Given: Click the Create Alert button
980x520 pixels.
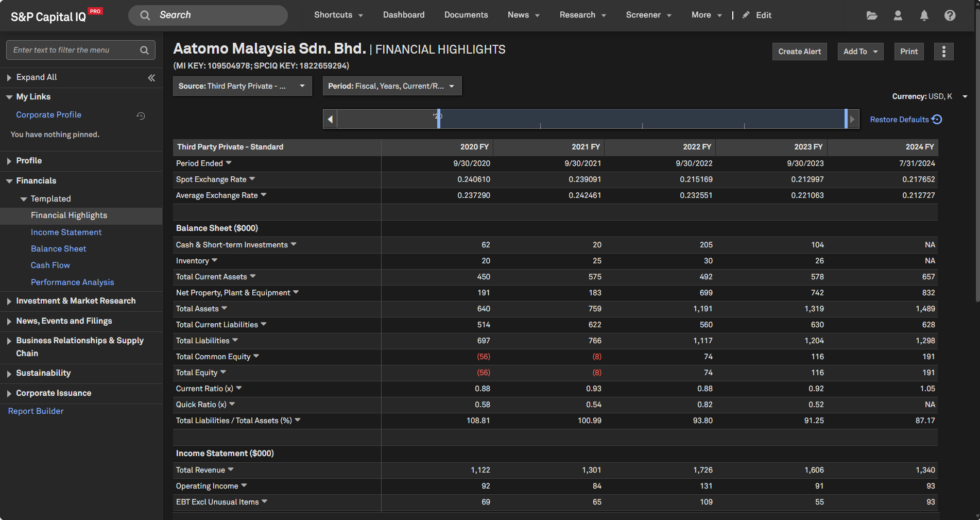Looking at the screenshot, I should [799, 52].
